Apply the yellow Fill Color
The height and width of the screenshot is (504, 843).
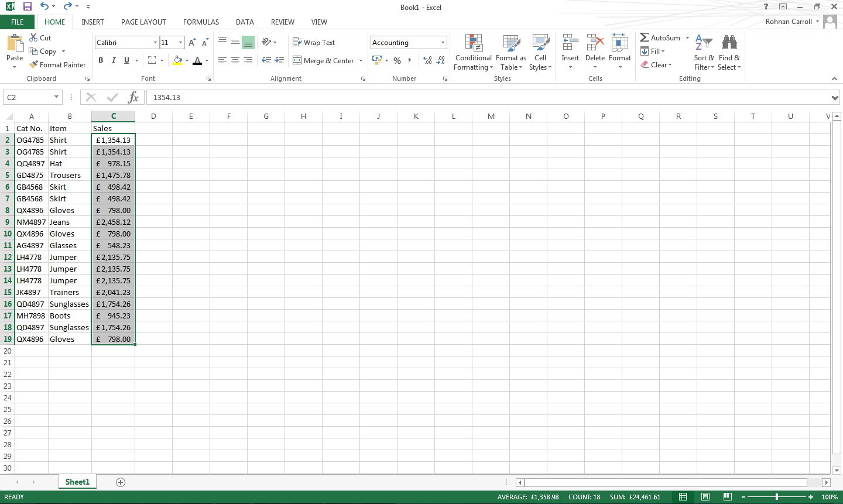click(x=178, y=60)
